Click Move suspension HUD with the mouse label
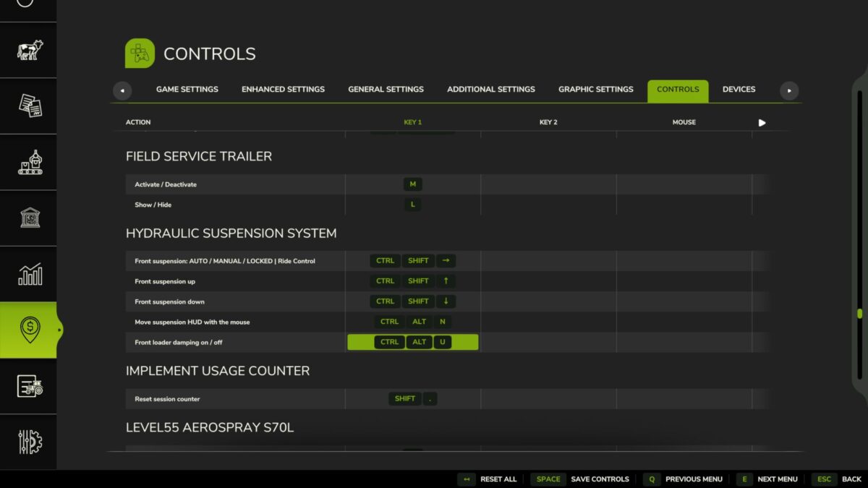This screenshot has height=488, width=868. pyautogui.click(x=192, y=322)
